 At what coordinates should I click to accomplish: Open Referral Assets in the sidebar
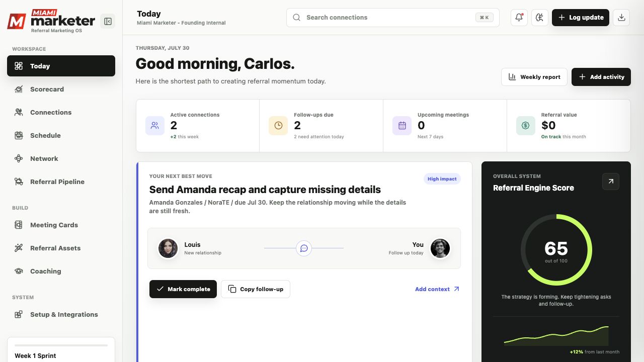pos(61,248)
